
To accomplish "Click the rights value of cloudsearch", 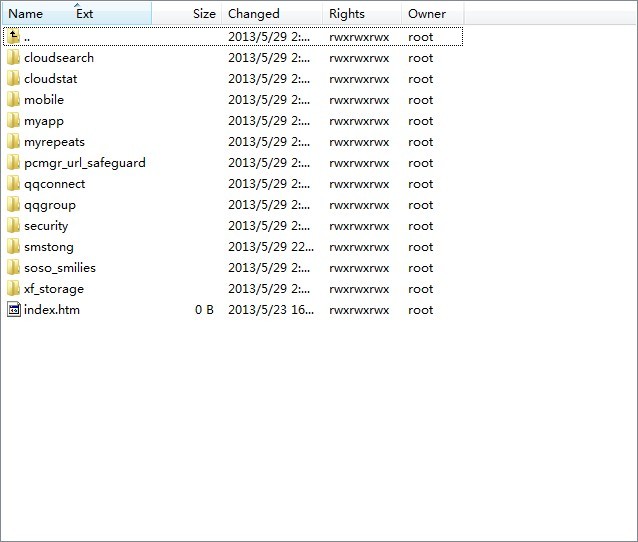I will tap(359, 58).
